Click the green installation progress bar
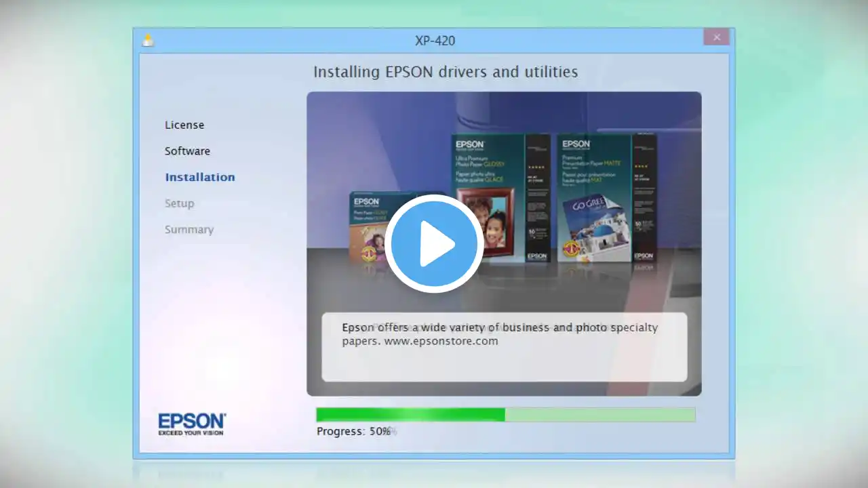 point(505,415)
